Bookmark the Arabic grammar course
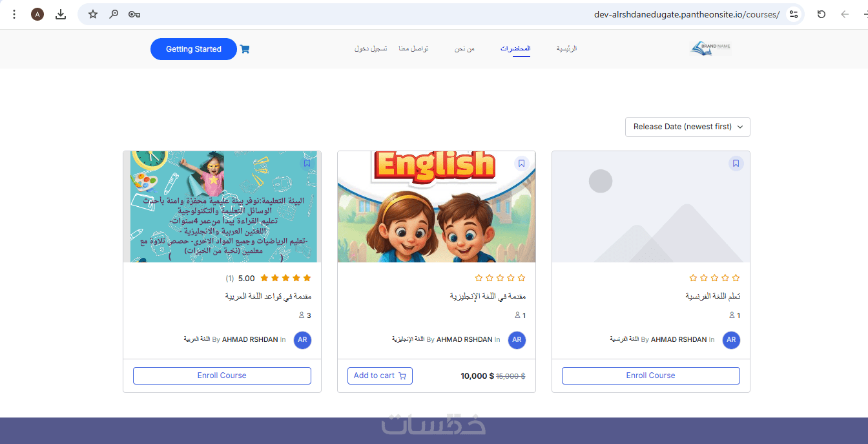The image size is (868, 444). pyautogui.click(x=307, y=164)
